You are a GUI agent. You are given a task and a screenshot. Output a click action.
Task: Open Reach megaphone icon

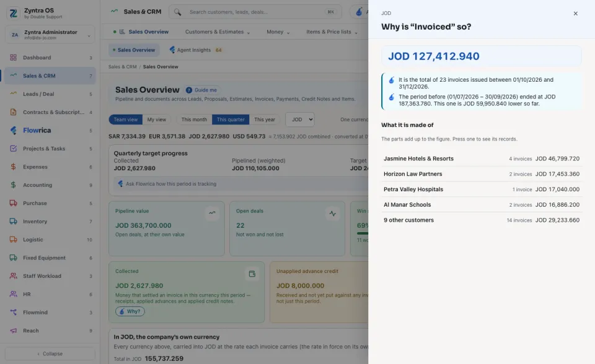tap(13, 331)
